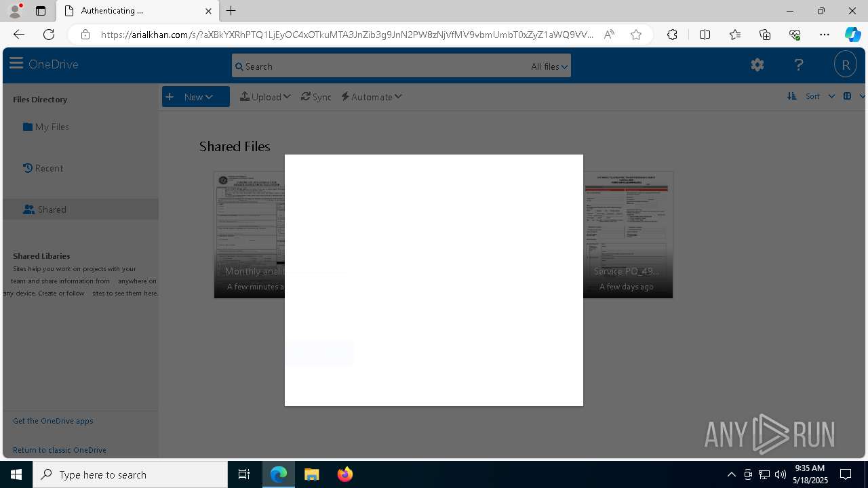Open Recent in sidebar
868x488 pixels.
43,168
